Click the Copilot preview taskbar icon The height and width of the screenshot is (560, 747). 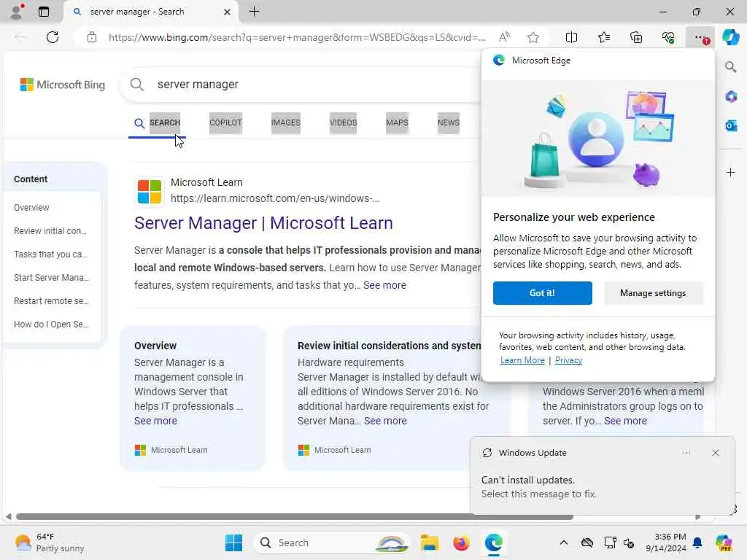[x=724, y=542]
